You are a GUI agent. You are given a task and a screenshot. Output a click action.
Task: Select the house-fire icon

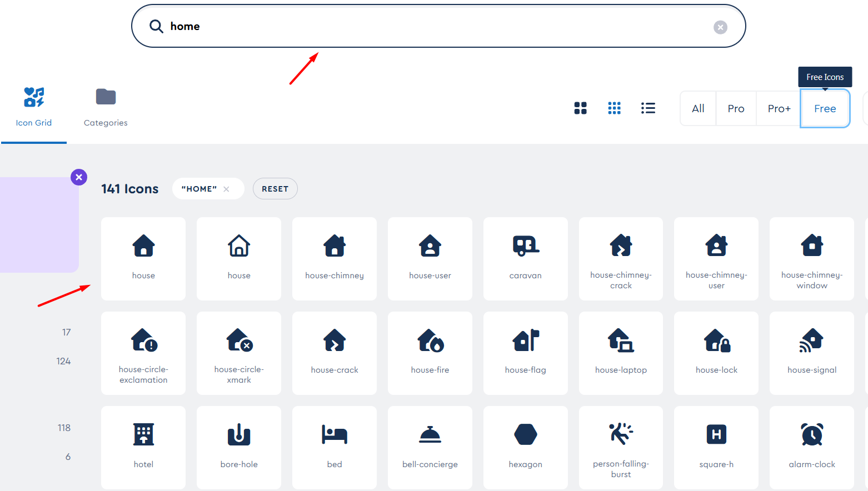(x=430, y=353)
